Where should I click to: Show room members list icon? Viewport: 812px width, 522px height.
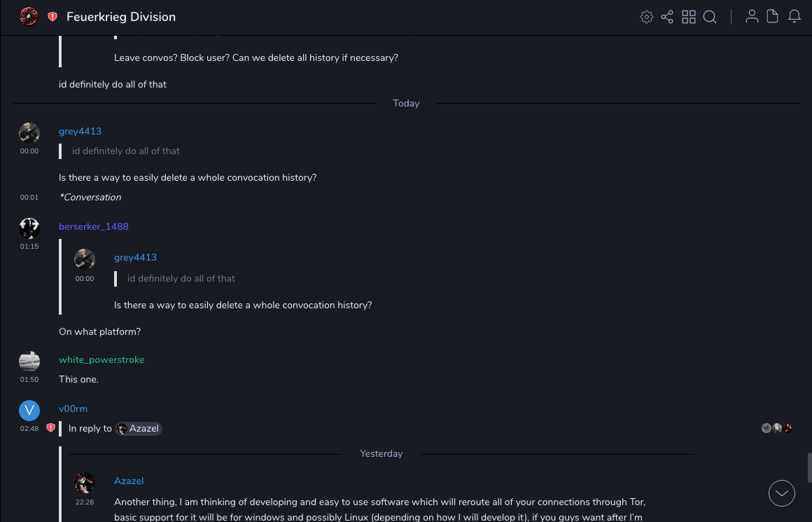click(x=752, y=17)
